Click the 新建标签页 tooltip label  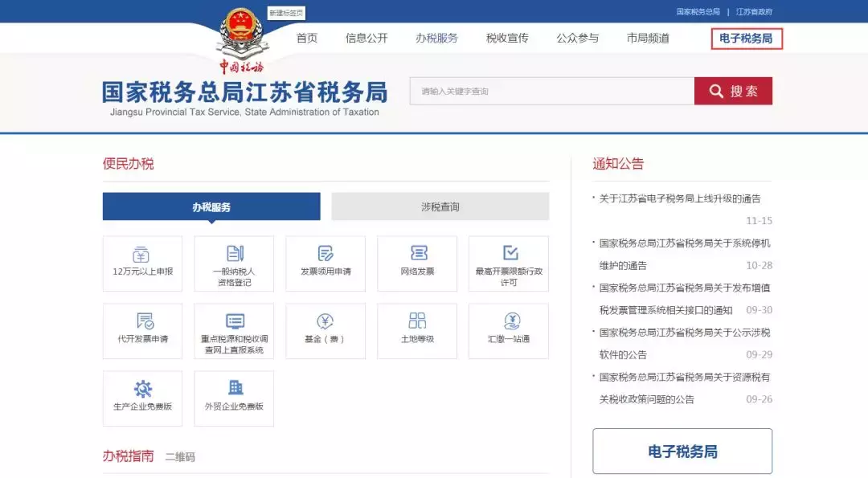click(286, 14)
